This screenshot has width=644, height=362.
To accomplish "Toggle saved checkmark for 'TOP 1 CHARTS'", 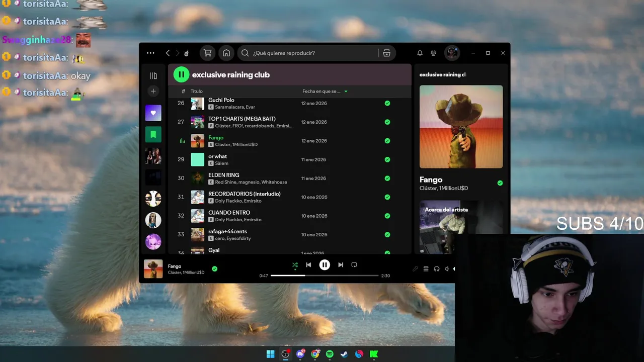I will (387, 122).
